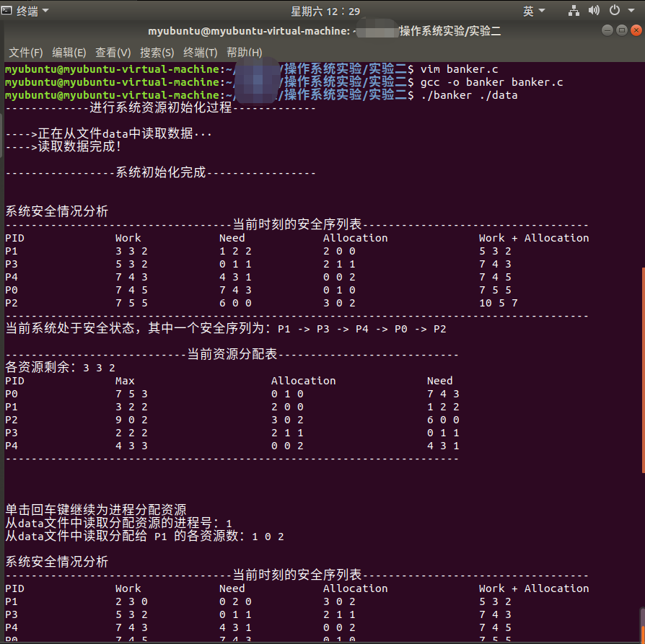Click 'Work + Allocation' header in first table

point(534,238)
